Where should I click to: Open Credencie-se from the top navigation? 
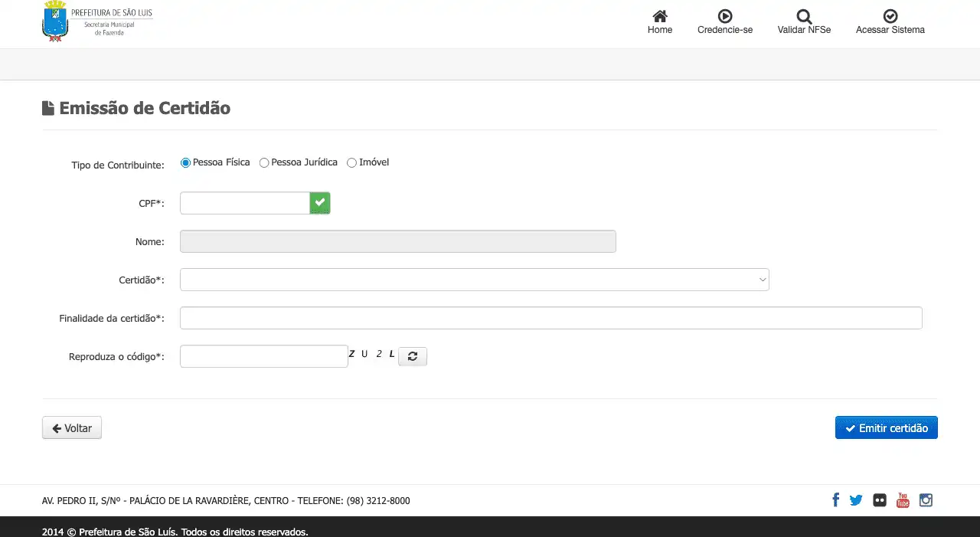724,16
